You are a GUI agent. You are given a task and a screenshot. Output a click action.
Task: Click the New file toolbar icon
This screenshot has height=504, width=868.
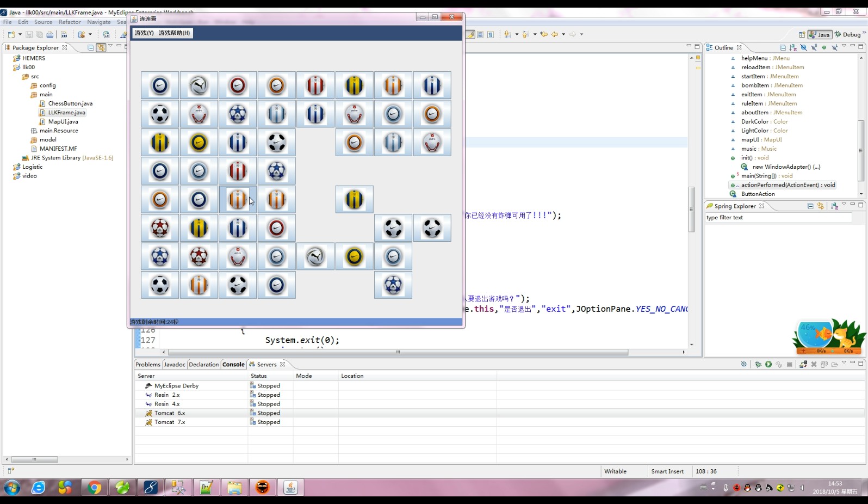[x=11, y=34]
